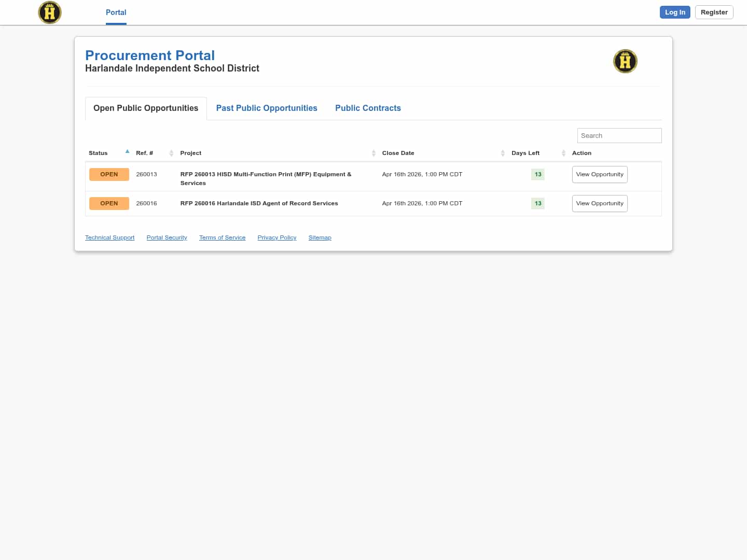Sort the table by Close Date chevron

(x=503, y=153)
